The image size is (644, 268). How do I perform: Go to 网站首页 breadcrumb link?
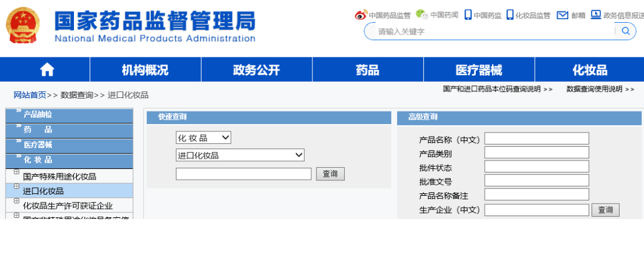(30, 96)
